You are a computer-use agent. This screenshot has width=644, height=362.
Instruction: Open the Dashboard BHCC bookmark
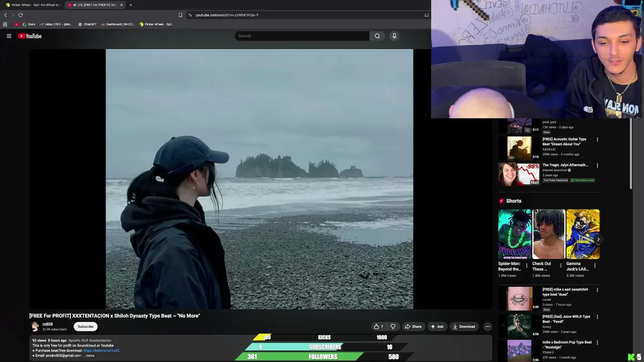point(118,24)
